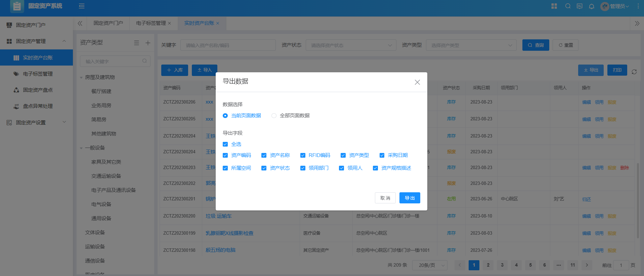Collapse sidebar using the menu fold icon
644x276 pixels.
coord(82,6)
